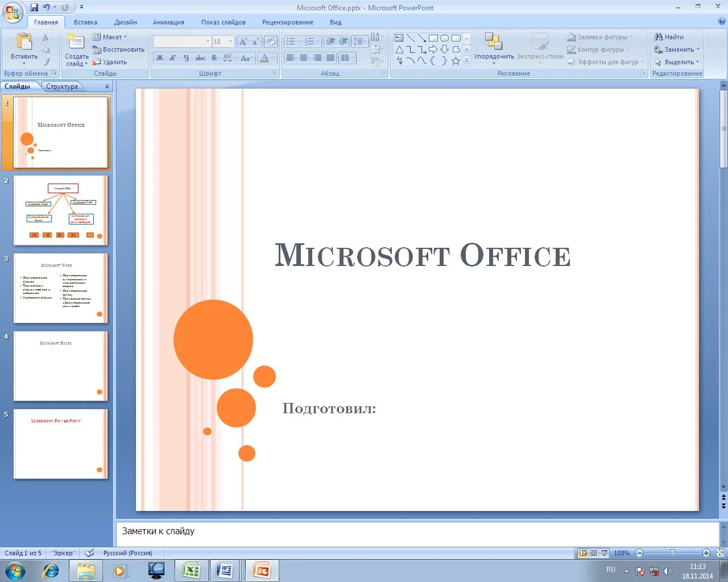Expand the shapes gallery more arrow
This screenshot has height=582, width=728.
466,61
